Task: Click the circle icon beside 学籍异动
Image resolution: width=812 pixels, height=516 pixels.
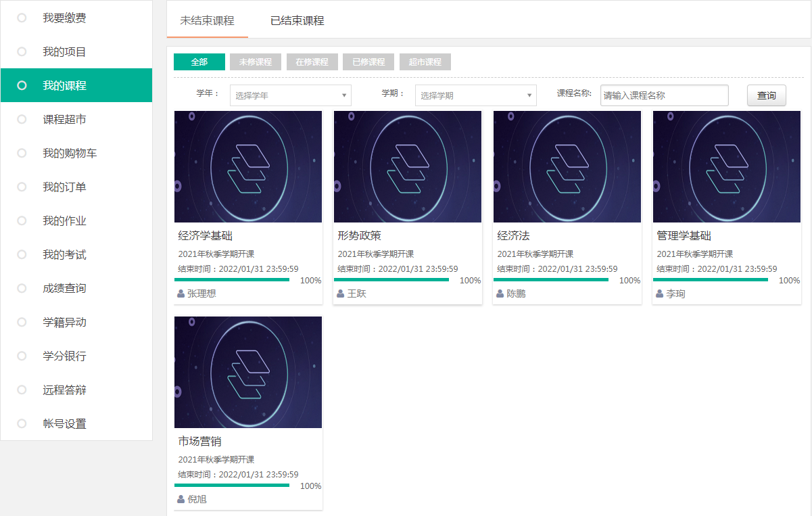Action: 22,322
